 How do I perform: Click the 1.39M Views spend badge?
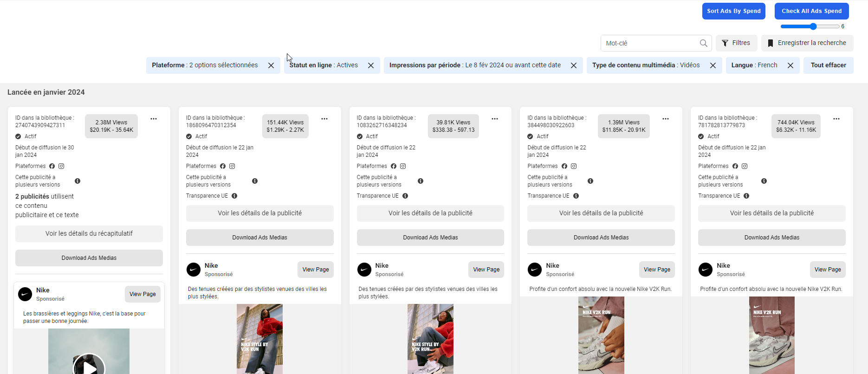tap(624, 126)
